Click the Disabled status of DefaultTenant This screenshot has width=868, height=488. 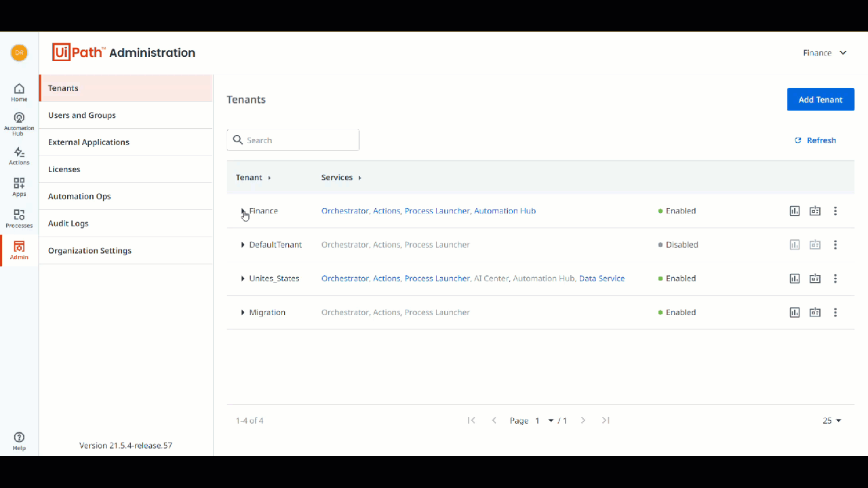[678, 245]
